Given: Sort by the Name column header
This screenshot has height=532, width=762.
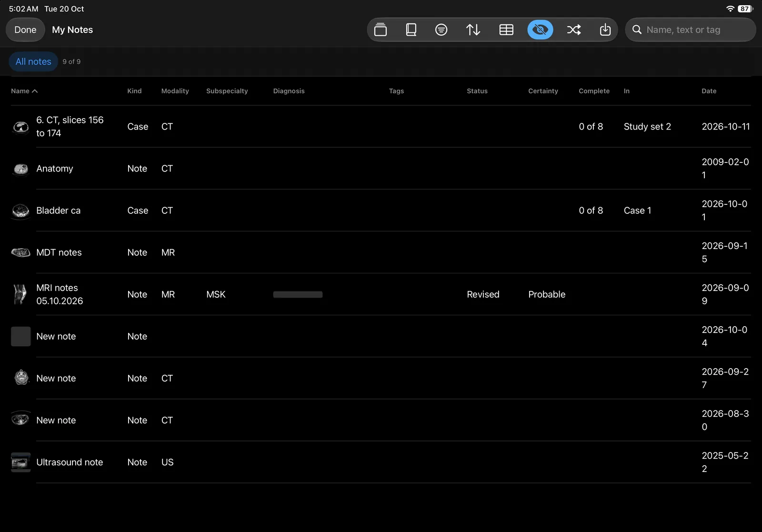Looking at the screenshot, I should 24,91.
